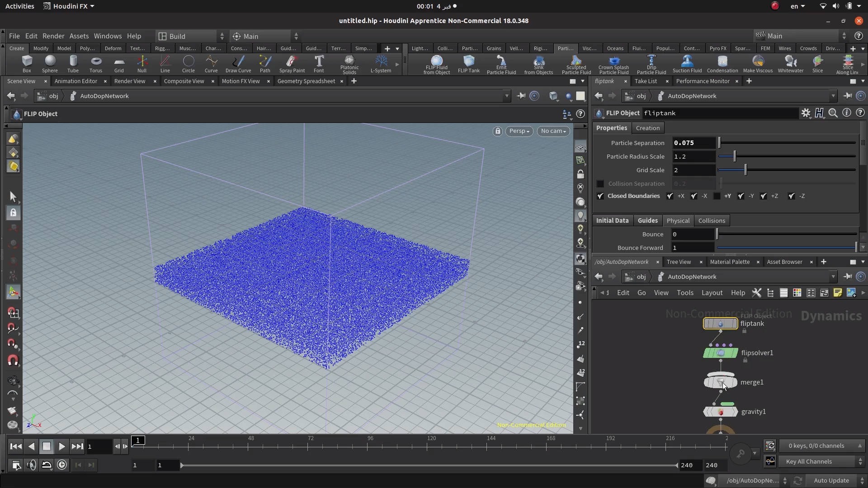The height and width of the screenshot is (488, 868).
Task: Open the Persp viewport dropdown
Action: 519,131
